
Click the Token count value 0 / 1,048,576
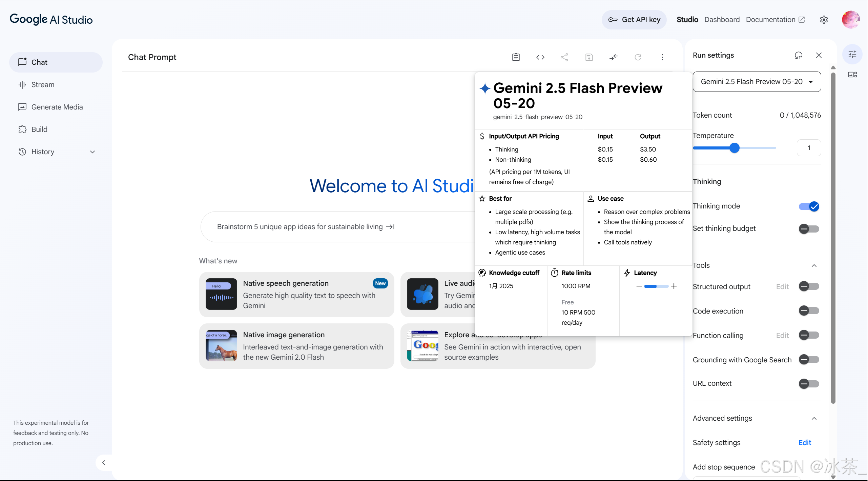800,115
